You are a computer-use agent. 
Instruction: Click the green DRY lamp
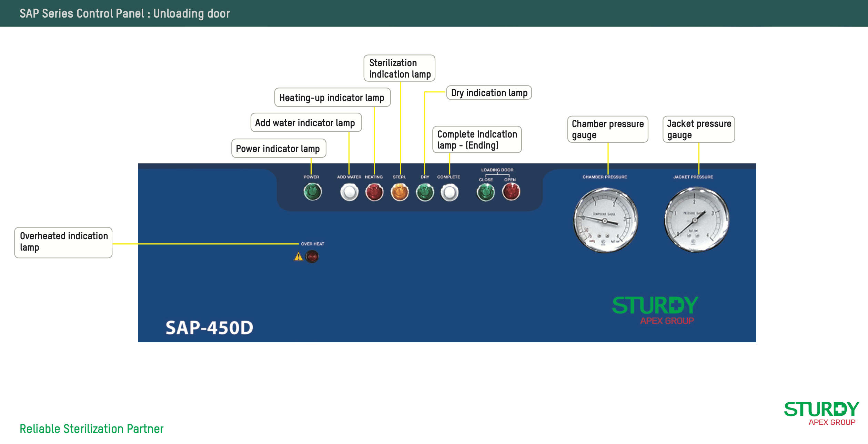pyautogui.click(x=425, y=192)
